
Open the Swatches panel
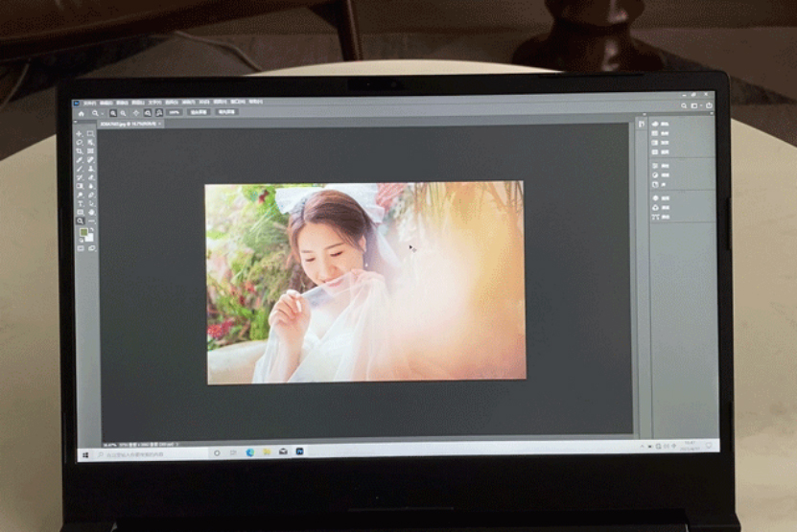coord(660,133)
